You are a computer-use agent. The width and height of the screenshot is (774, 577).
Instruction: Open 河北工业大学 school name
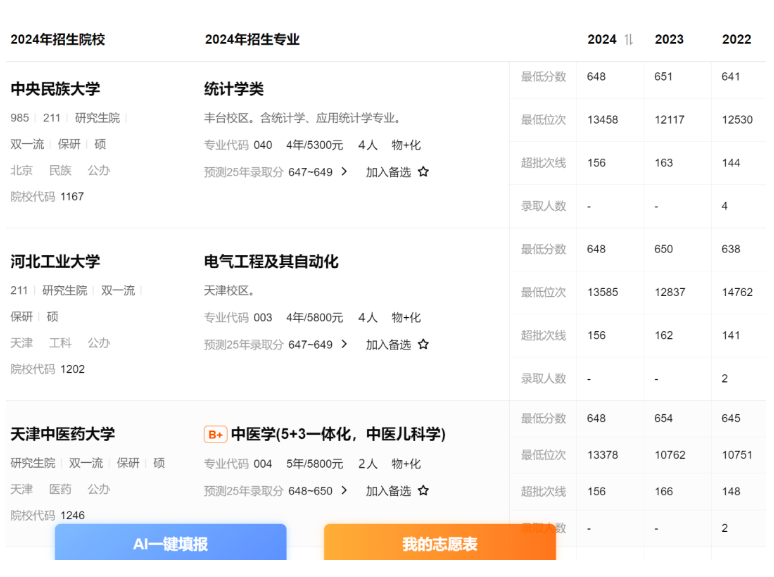tap(55, 262)
